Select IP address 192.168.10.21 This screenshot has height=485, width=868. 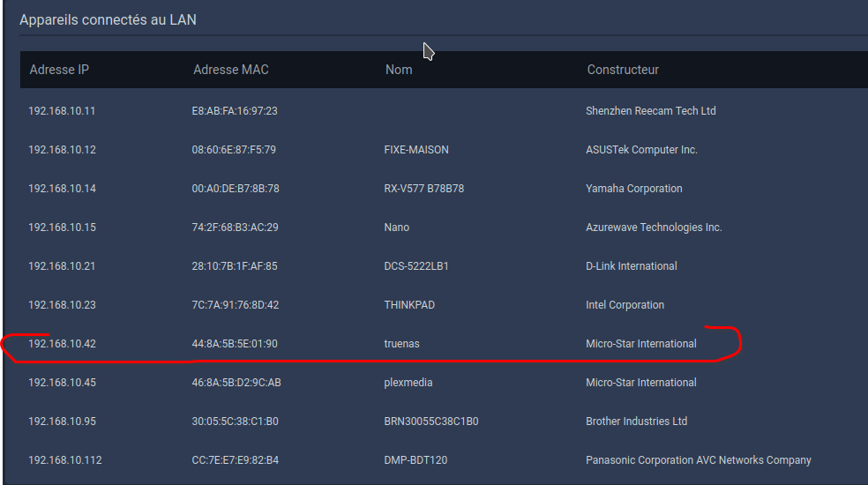[x=62, y=265]
